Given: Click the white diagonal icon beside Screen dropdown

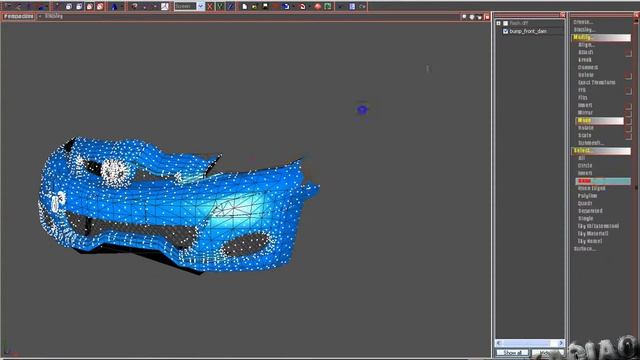Looking at the screenshot, I should (164, 7).
